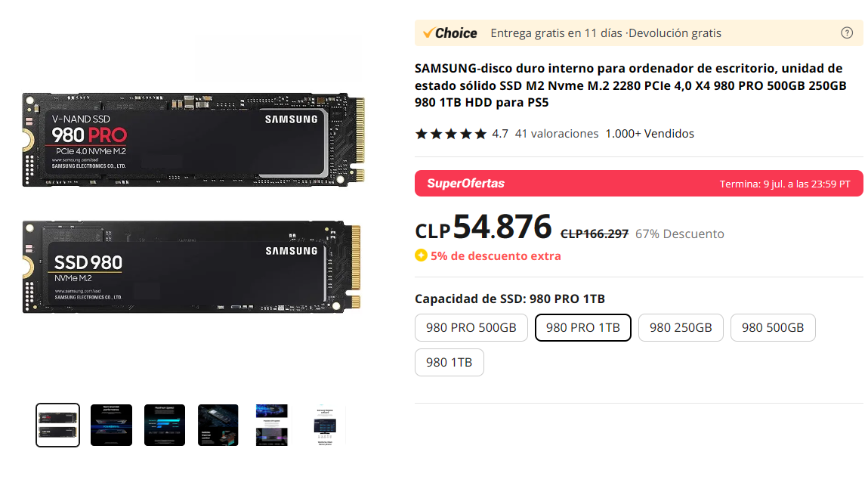Viewport: 868px width, 489px height.
Task: Choose the 980 250GB capacity option
Action: [x=681, y=328]
